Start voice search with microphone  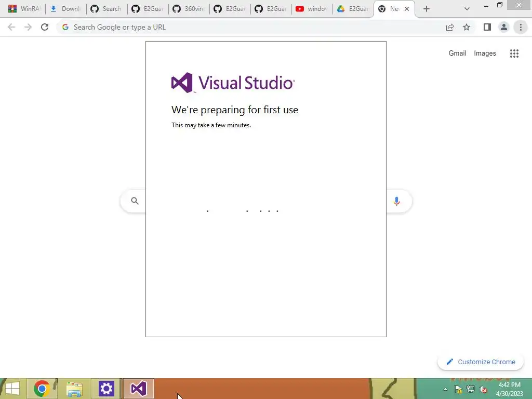coord(396,201)
